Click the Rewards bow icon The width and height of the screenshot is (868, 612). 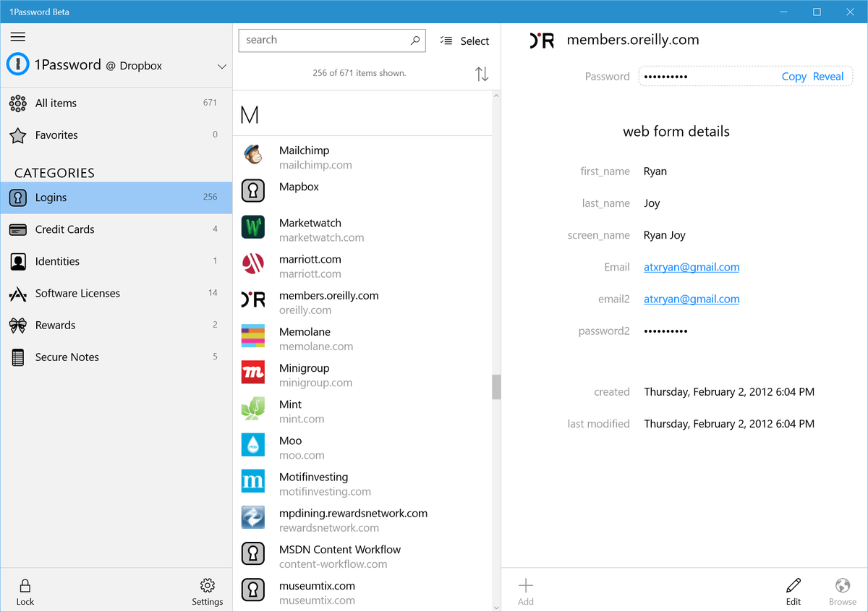click(x=18, y=325)
